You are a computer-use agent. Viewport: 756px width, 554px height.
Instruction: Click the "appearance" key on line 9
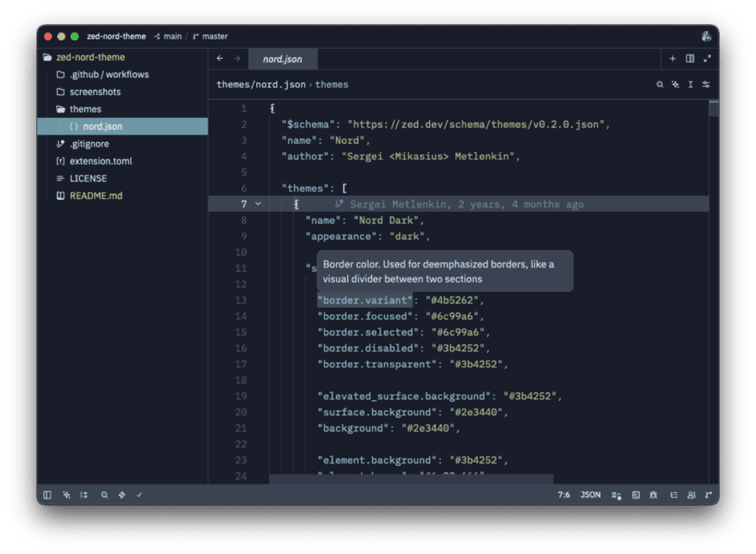(341, 236)
